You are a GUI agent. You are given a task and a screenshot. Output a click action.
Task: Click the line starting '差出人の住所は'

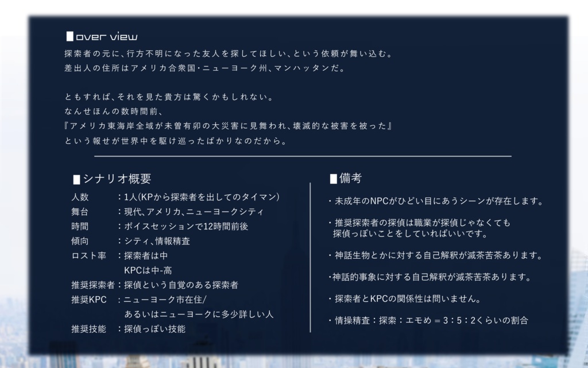tap(205, 68)
